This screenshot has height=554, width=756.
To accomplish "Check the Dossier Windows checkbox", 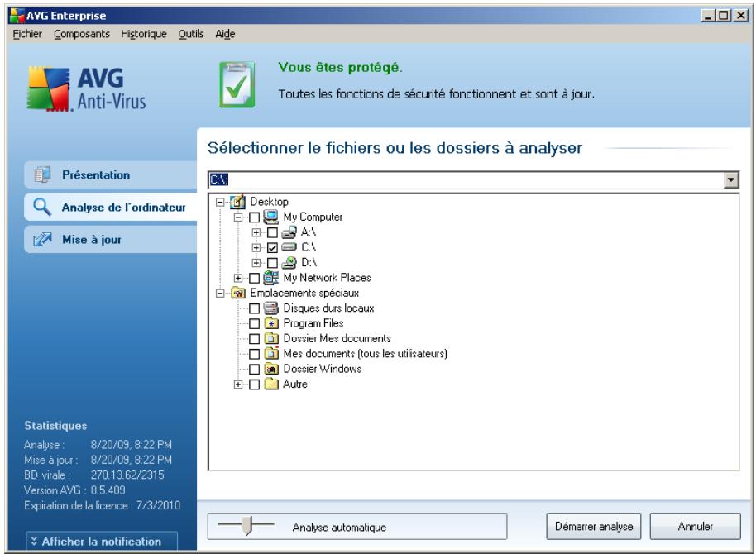I will 254,370.
